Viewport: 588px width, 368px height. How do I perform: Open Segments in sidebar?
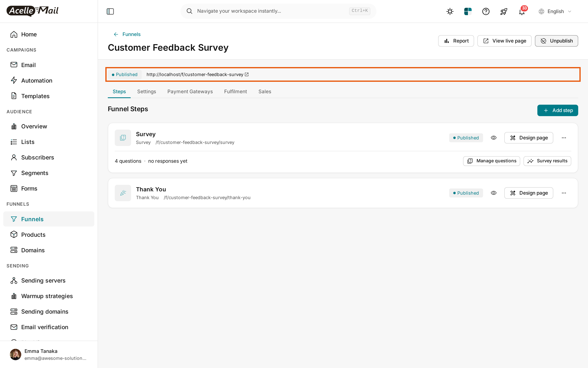point(49,173)
